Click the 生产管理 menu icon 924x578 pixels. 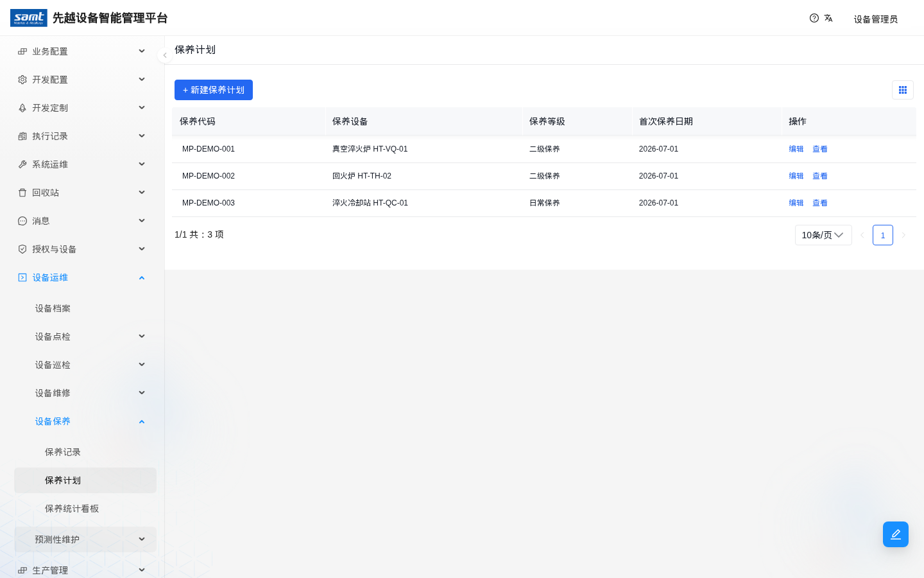click(x=22, y=570)
